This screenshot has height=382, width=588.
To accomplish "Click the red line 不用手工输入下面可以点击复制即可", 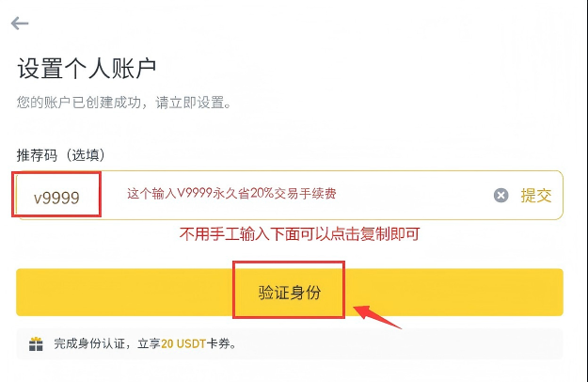I will click(x=299, y=234).
